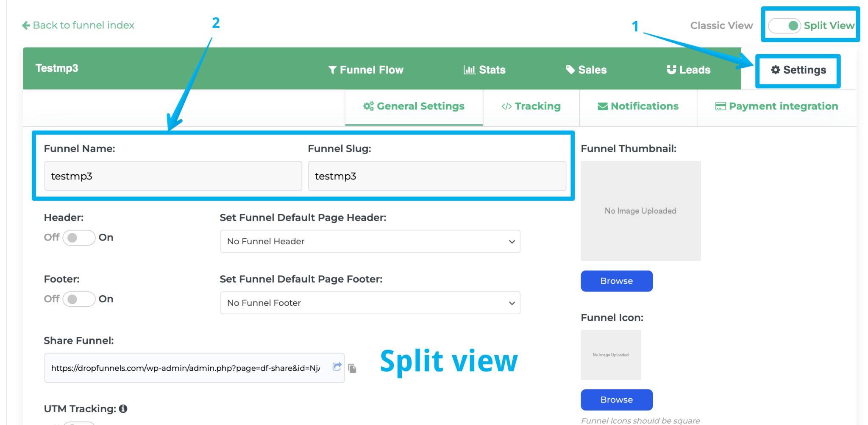Open the No Funnel Footer dropdown

point(370,303)
